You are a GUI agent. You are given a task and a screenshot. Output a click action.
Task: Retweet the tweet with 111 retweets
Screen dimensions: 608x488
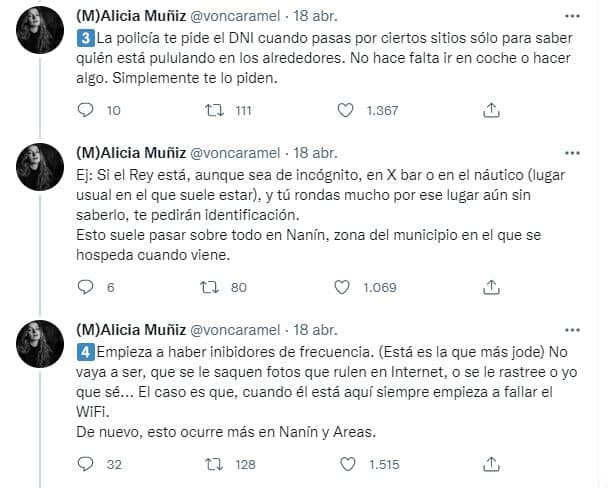point(214,110)
